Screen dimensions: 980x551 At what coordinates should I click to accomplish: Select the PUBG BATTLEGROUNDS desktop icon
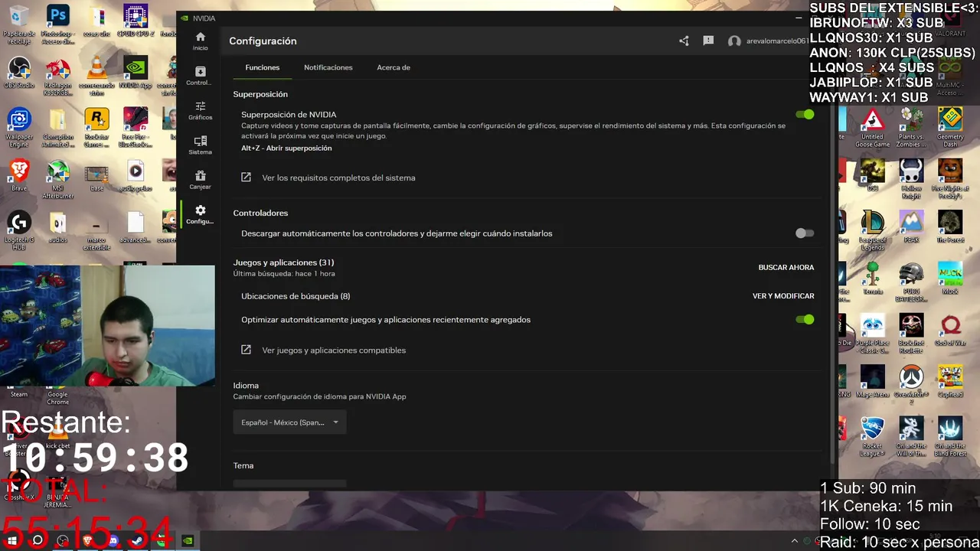tap(911, 282)
